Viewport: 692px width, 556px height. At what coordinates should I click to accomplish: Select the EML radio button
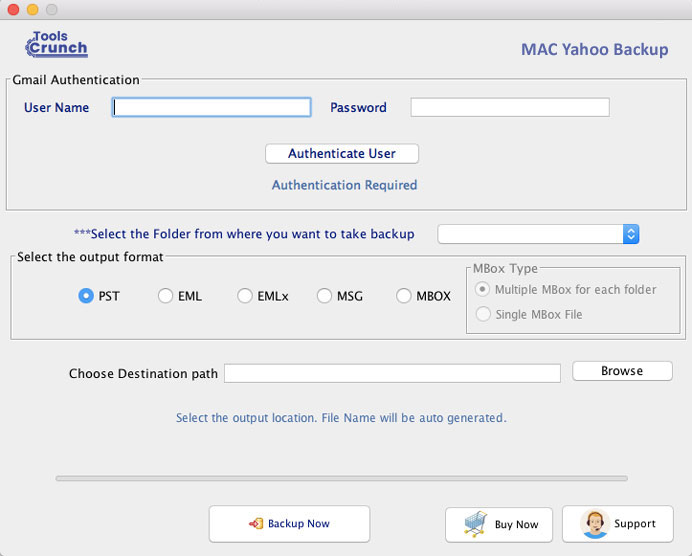pos(165,296)
